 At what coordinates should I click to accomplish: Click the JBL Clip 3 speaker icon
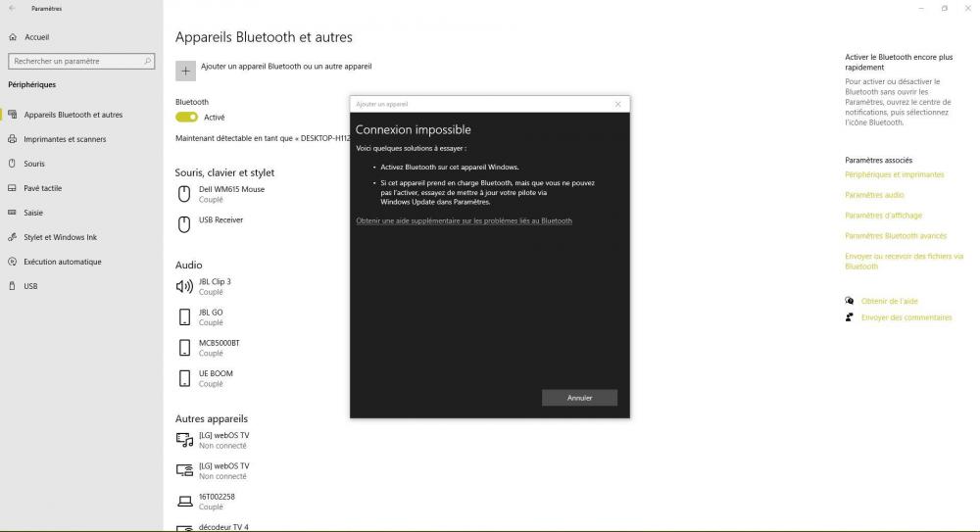tap(184, 286)
